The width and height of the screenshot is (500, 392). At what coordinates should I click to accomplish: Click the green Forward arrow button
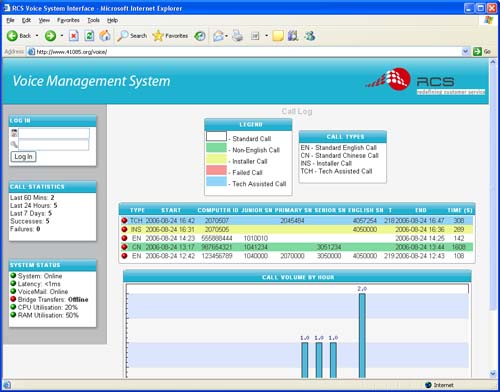pos(50,36)
